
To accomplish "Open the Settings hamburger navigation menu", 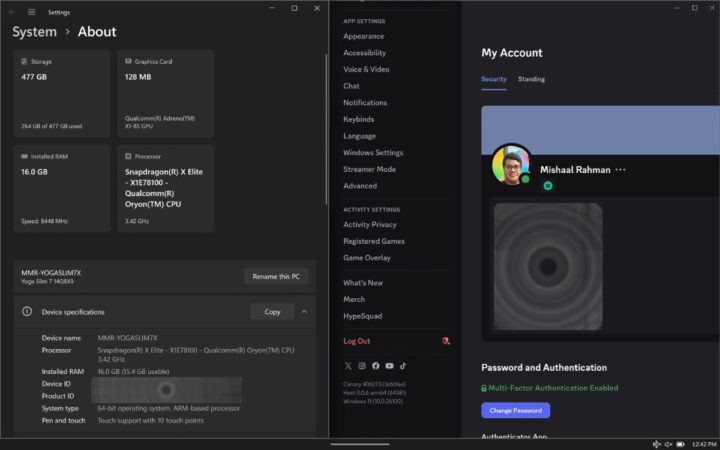I will tap(32, 12).
